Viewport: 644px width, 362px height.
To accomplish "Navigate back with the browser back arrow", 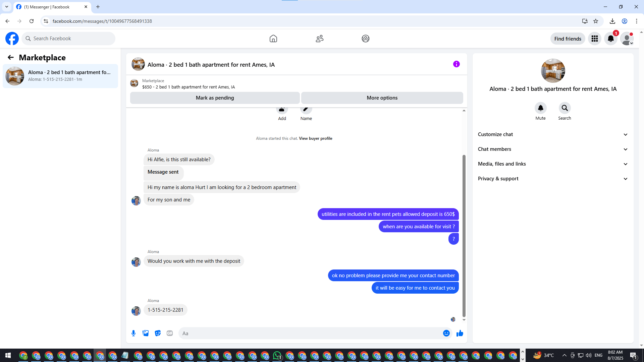I will (x=7, y=21).
